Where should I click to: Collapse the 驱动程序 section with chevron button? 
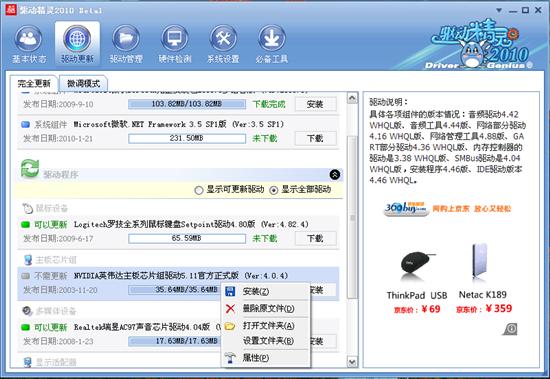tap(335, 174)
